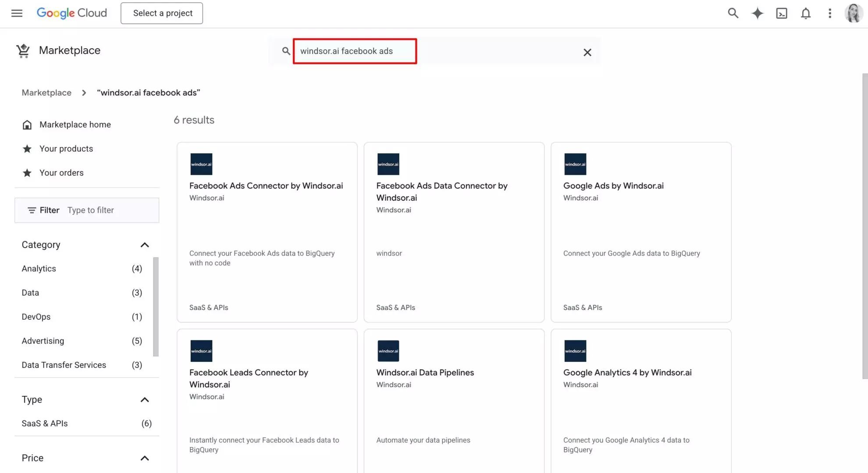Viewport: 868px width, 473px height.
Task: Go to Marketplace home
Action: pos(75,125)
